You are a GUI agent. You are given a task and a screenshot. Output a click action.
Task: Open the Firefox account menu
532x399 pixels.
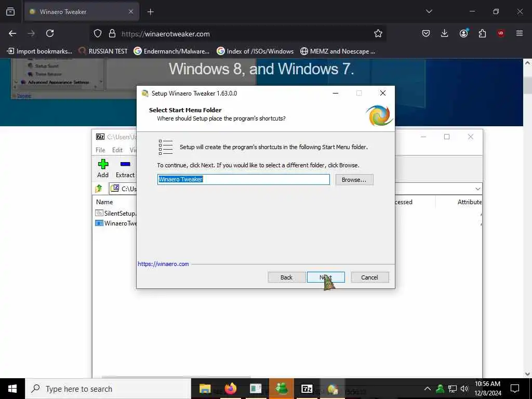pos(463,33)
